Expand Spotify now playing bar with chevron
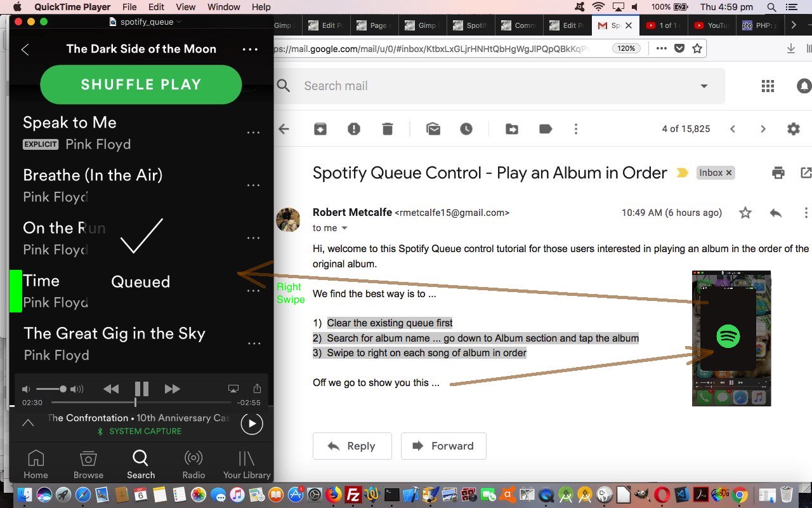Viewport: 812px width, 508px height. [28, 423]
